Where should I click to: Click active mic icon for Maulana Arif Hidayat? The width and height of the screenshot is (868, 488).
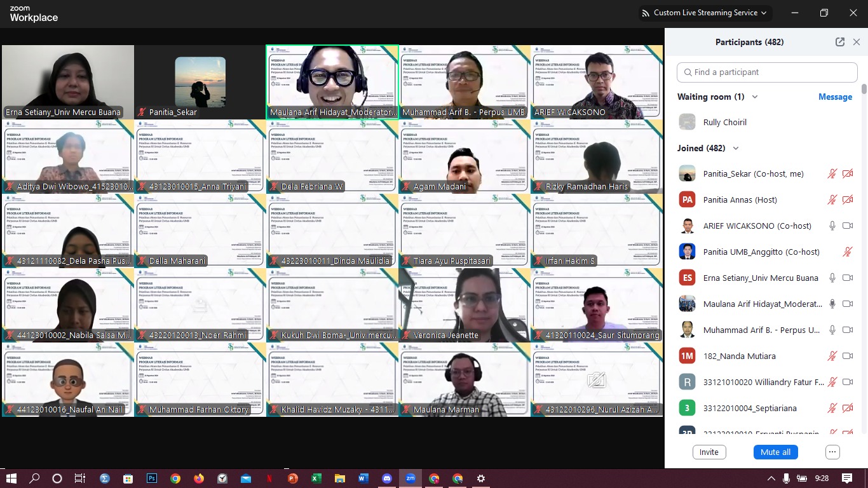click(x=832, y=304)
